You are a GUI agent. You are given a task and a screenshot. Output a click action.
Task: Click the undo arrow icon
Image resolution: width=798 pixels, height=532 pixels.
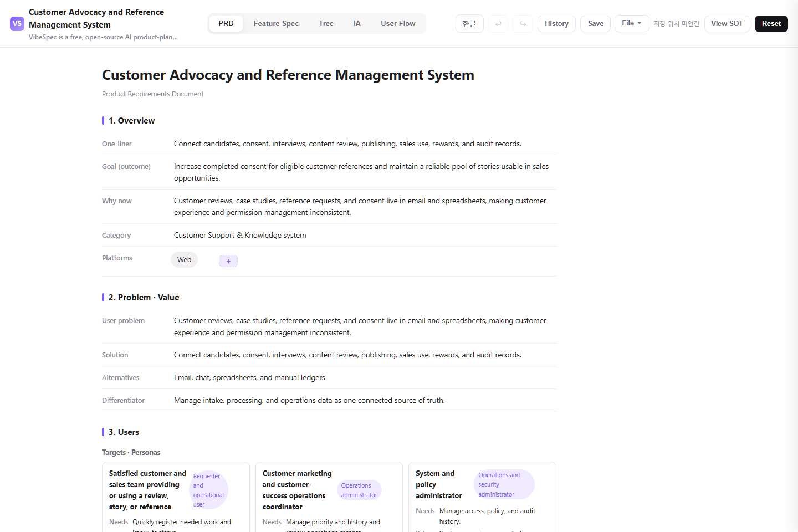point(498,24)
